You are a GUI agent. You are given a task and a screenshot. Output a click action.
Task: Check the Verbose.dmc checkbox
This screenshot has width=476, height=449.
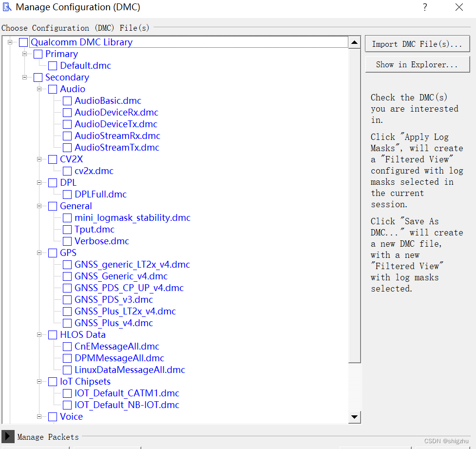pos(67,241)
